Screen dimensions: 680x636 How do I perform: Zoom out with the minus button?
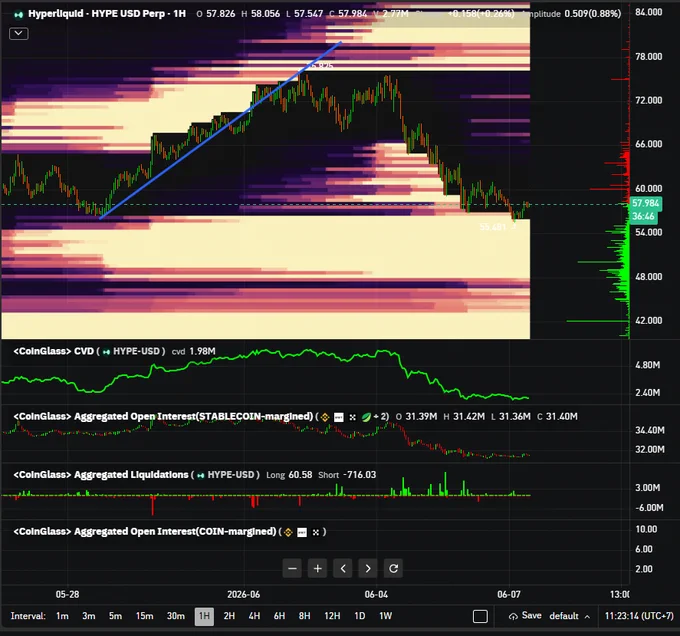point(292,568)
